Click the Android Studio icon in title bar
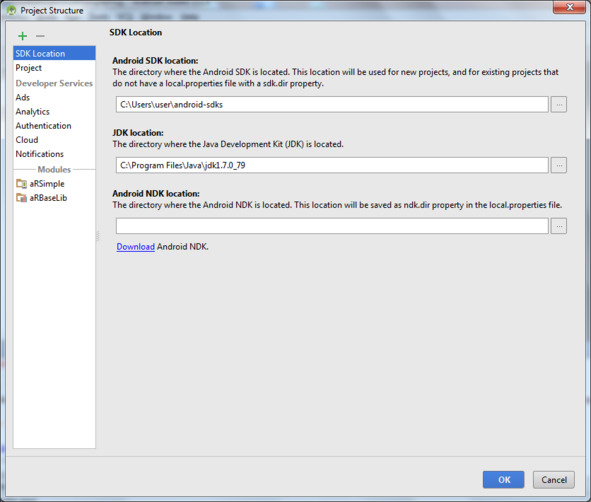591x502 pixels. (11, 11)
